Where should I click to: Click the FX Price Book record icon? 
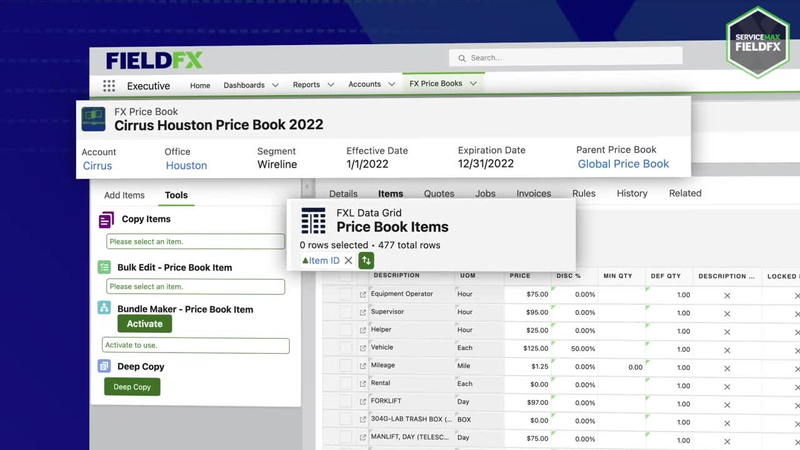(93, 119)
